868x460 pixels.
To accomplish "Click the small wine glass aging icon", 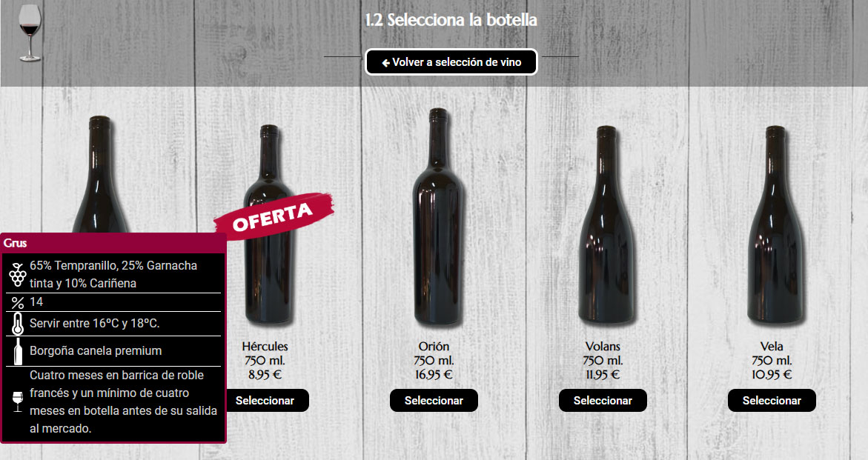I will [18, 402].
